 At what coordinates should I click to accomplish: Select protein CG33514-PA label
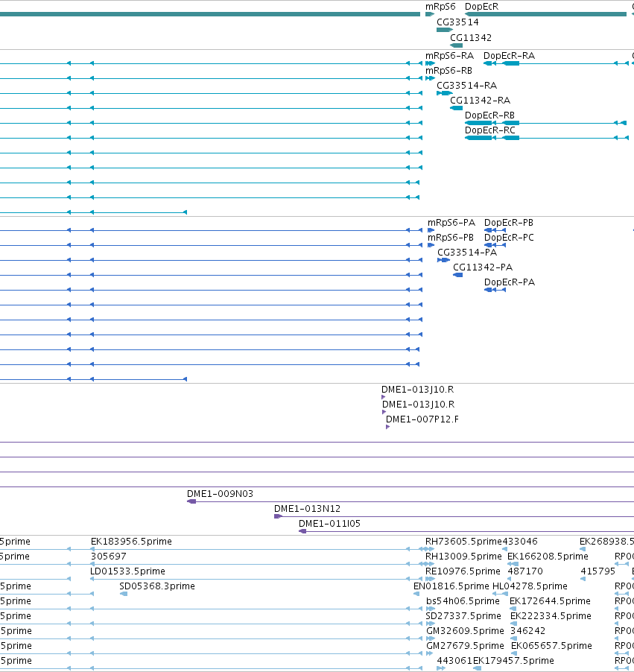[x=467, y=252]
